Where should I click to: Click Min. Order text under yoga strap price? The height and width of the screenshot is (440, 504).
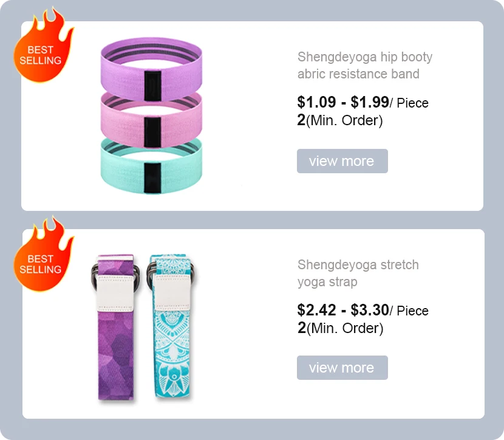[x=344, y=328]
